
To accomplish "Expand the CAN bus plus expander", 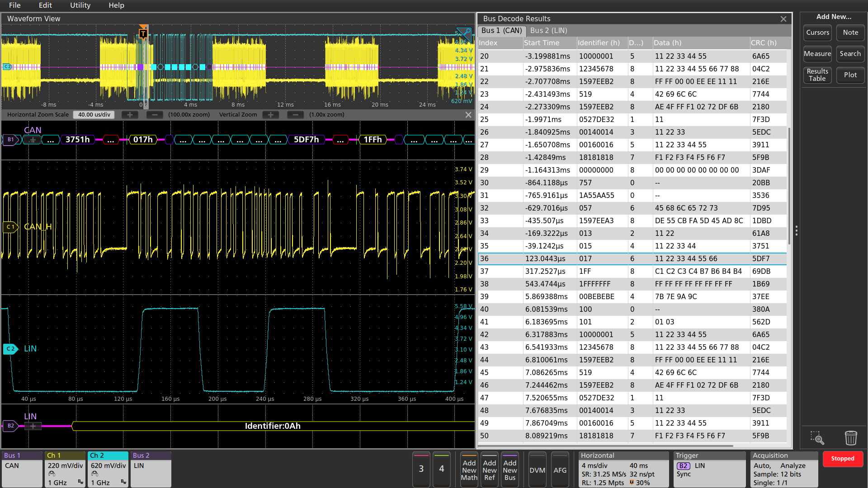I will (33, 140).
